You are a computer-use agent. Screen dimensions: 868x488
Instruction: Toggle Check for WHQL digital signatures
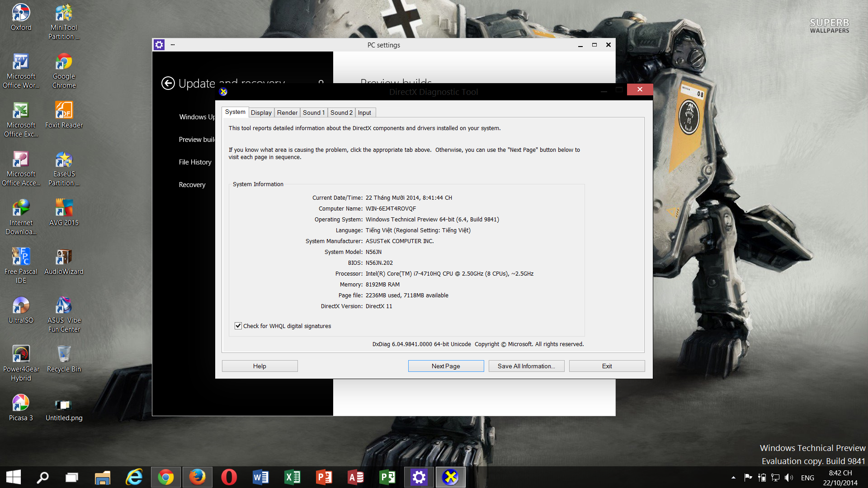238,326
